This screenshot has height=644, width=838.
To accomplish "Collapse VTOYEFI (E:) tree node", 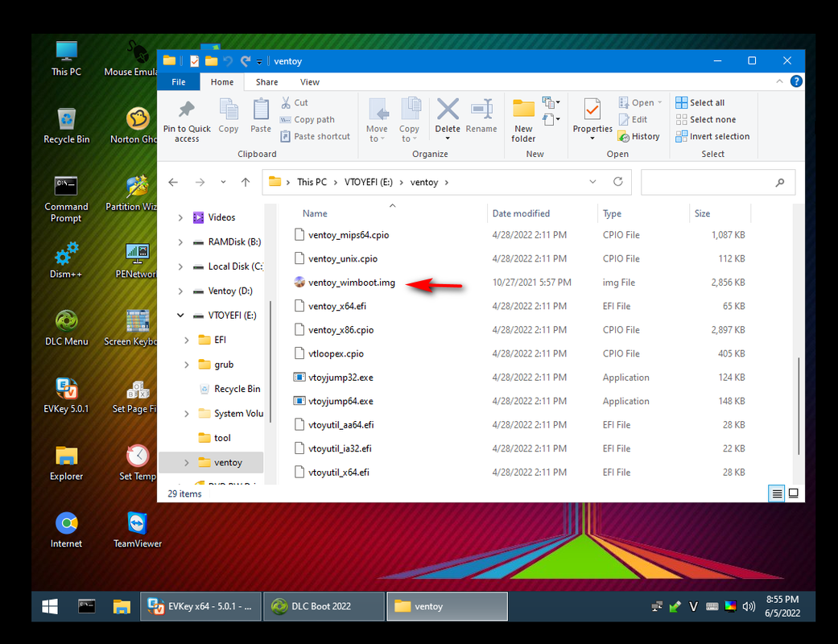I will pos(180,316).
